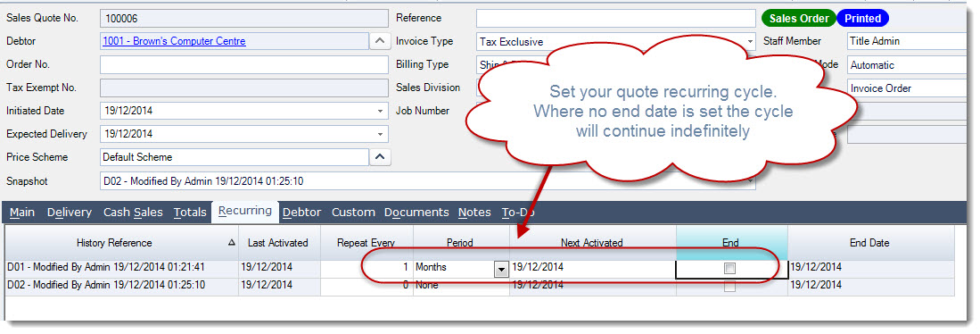Viewport: 980px width, 334px height.
Task: Open the Invoice Type dropdown
Action: tap(749, 42)
